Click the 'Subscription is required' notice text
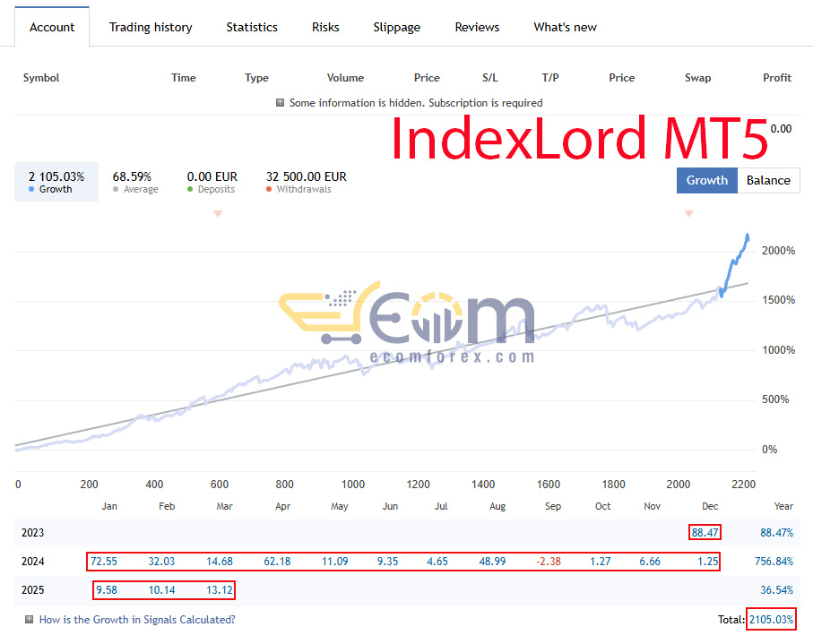This screenshot has height=644, width=813. coord(485,103)
